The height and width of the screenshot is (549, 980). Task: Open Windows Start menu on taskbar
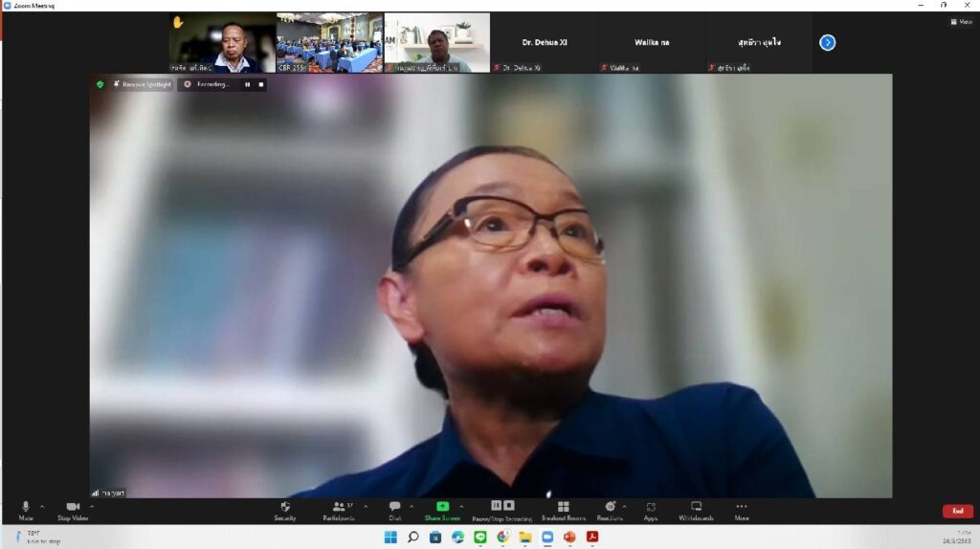390,538
